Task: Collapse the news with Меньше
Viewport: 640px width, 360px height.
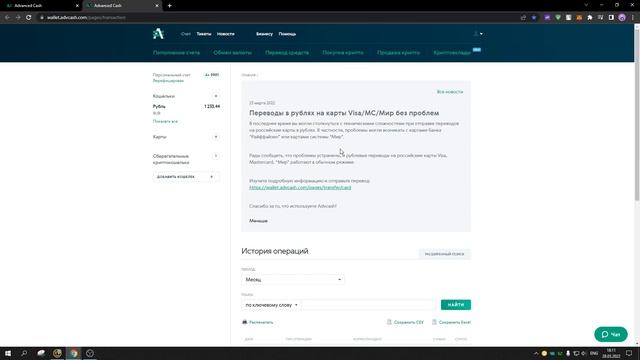Action: click(258, 221)
